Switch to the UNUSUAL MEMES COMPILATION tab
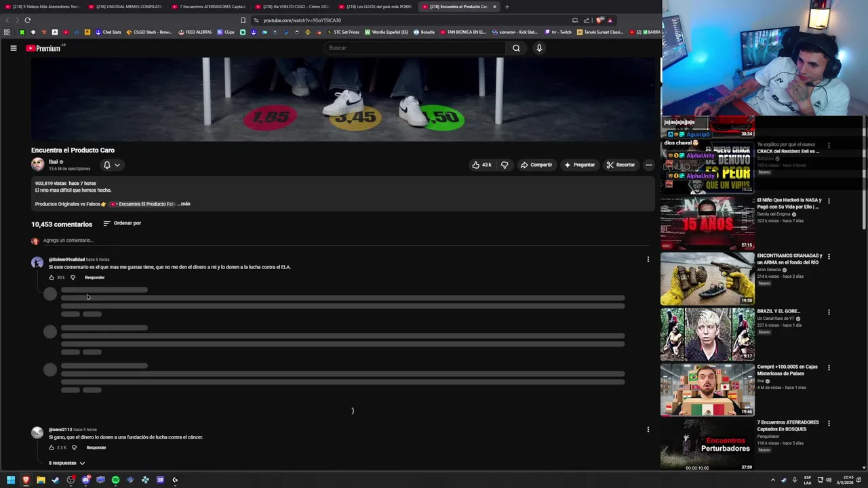This screenshot has height=488, width=868. pos(124,7)
